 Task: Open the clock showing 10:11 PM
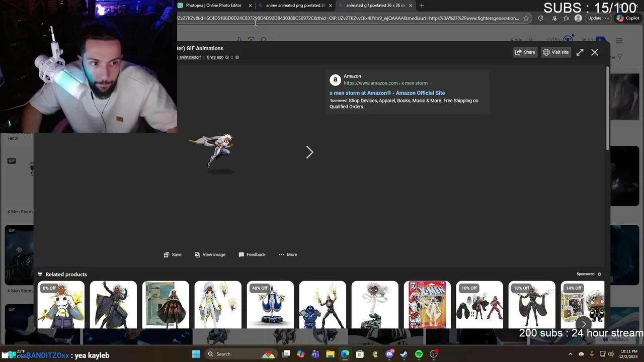(629, 354)
